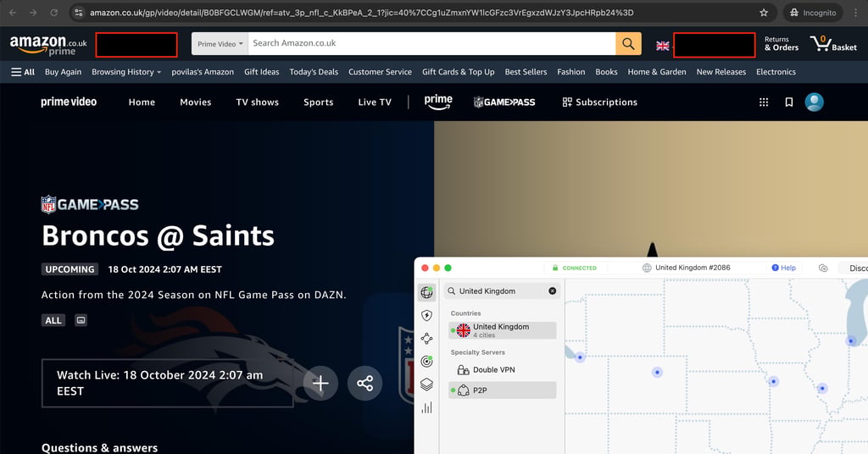Screen dimensions: 868x454
Task: Select United Kingdom in VPN countries list
Action: 503,330
